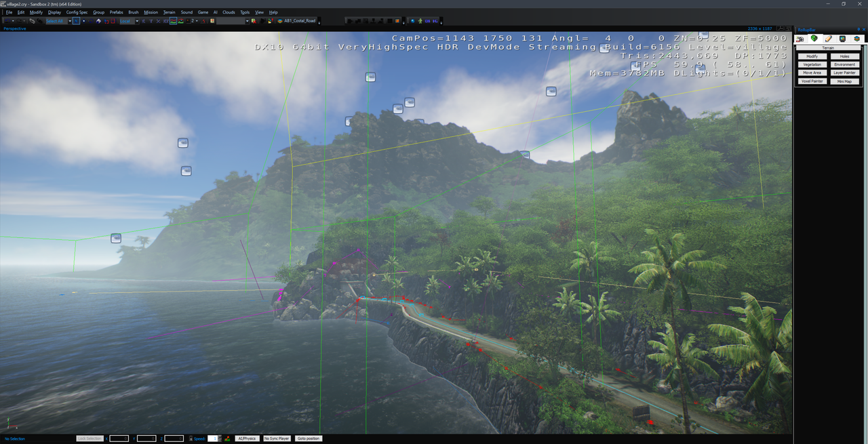Open the Clouds menu

(x=229, y=12)
